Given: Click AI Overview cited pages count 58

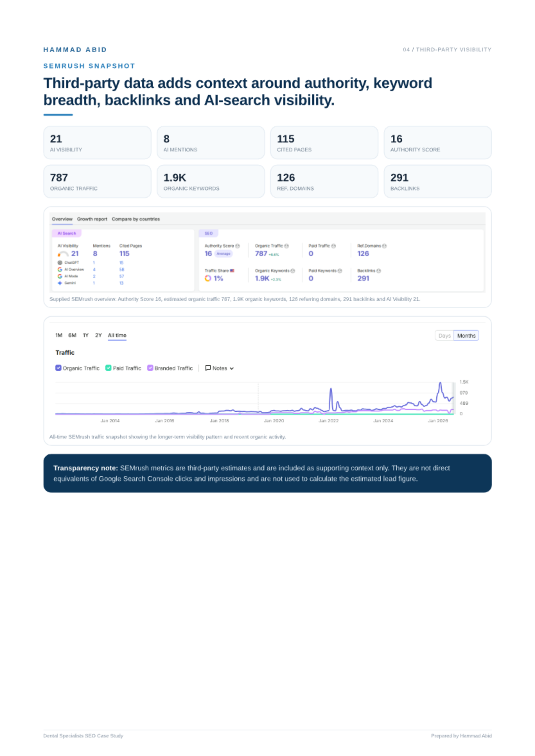Looking at the screenshot, I should (122, 269).
